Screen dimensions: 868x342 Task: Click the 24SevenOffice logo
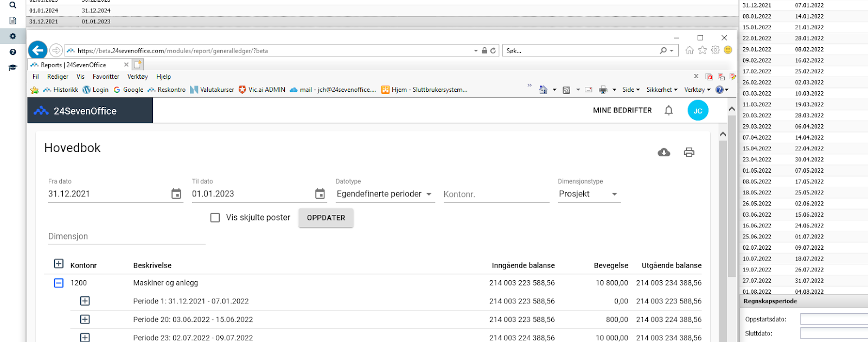[x=75, y=111]
